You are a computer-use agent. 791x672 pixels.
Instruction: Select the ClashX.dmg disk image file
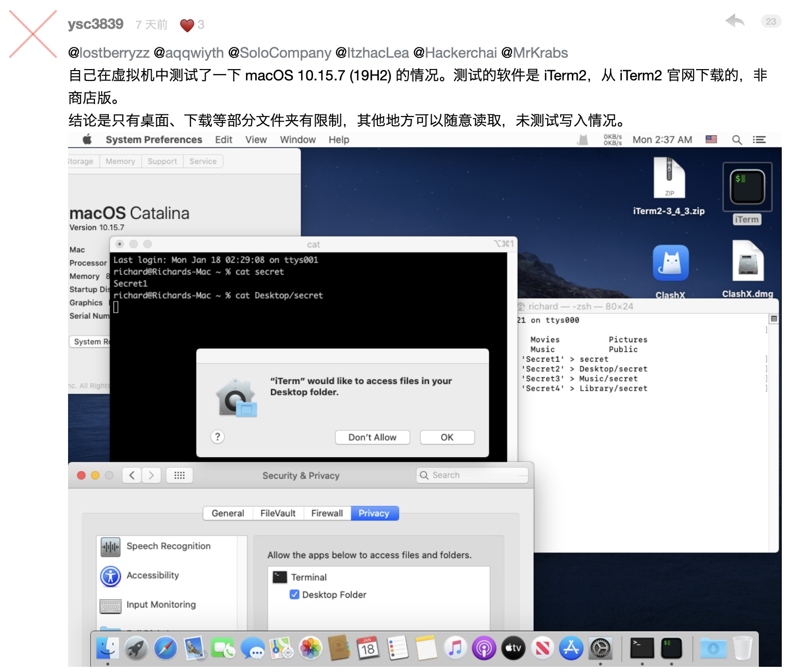[748, 270]
